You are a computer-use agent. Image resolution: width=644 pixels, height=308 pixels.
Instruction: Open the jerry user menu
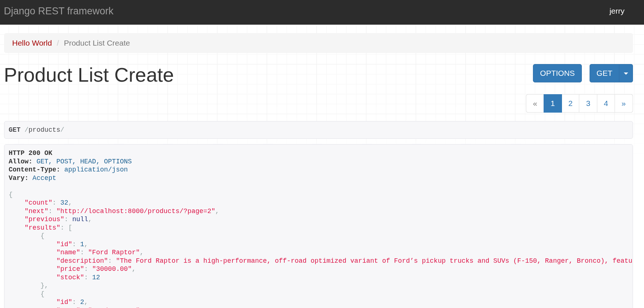coord(616,11)
